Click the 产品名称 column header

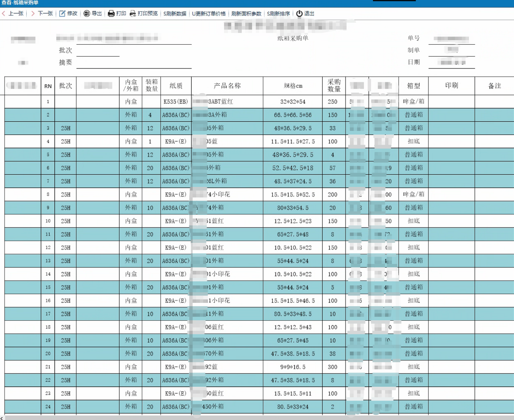[x=227, y=86]
